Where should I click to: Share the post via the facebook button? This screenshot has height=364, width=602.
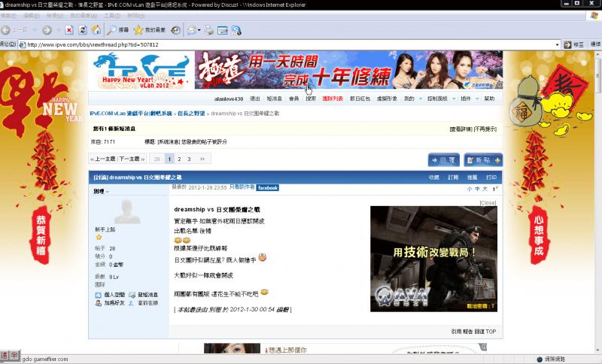coord(268,188)
